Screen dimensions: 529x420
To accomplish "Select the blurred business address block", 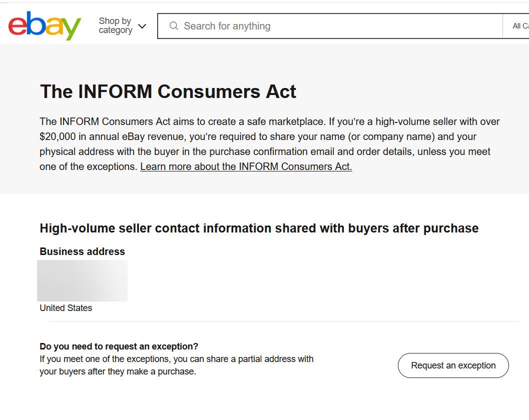I will 82,280.
